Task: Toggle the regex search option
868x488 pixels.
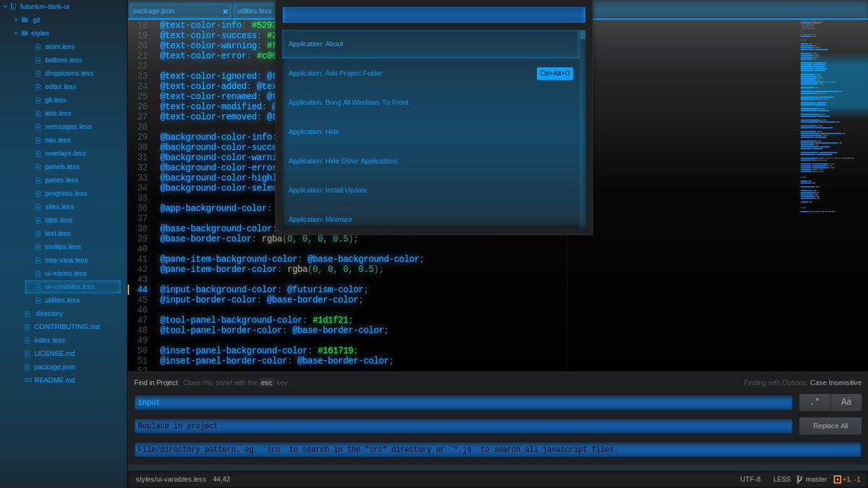Action: (x=814, y=403)
